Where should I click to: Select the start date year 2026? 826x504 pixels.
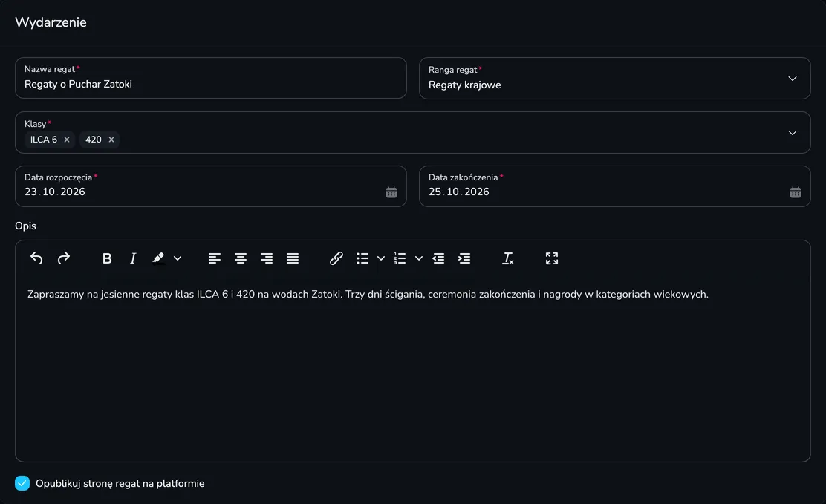point(73,192)
